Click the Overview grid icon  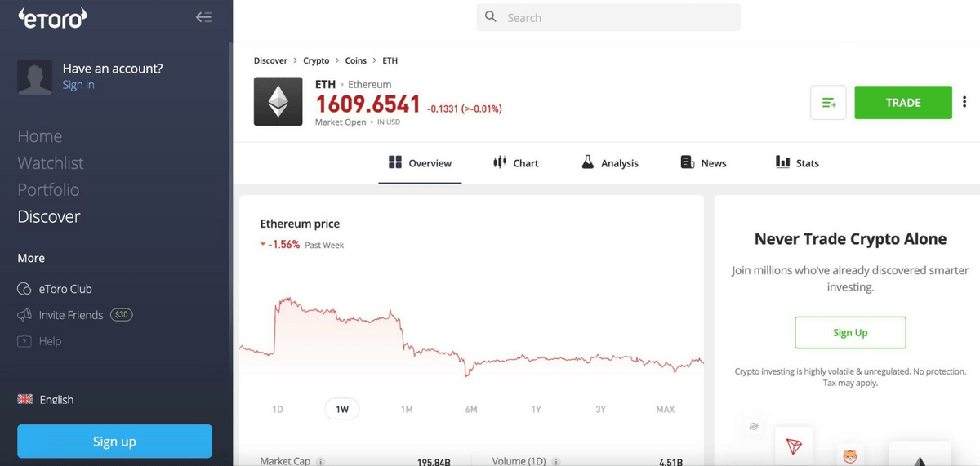coord(395,162)
